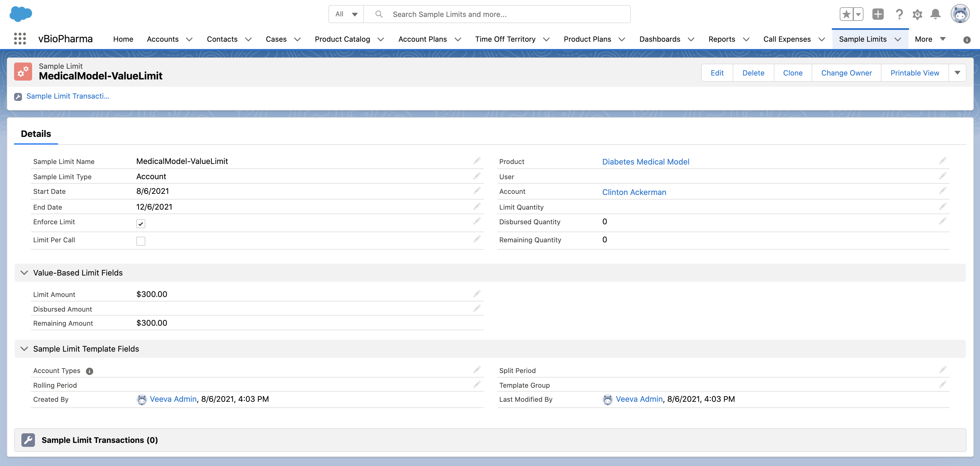Image resolution: width=980 pixels, height=466 pixels.
Task: Open Global Actions plus icon
Action: pyautogui.click(x=878, y=14)
